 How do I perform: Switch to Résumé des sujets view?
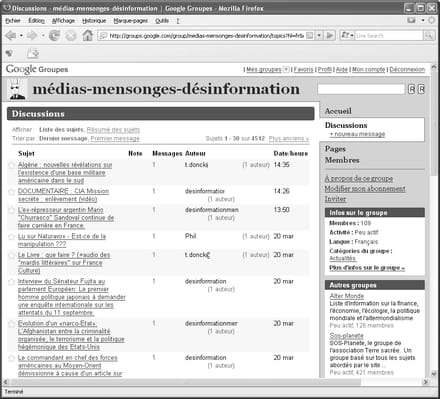point(113,130)
